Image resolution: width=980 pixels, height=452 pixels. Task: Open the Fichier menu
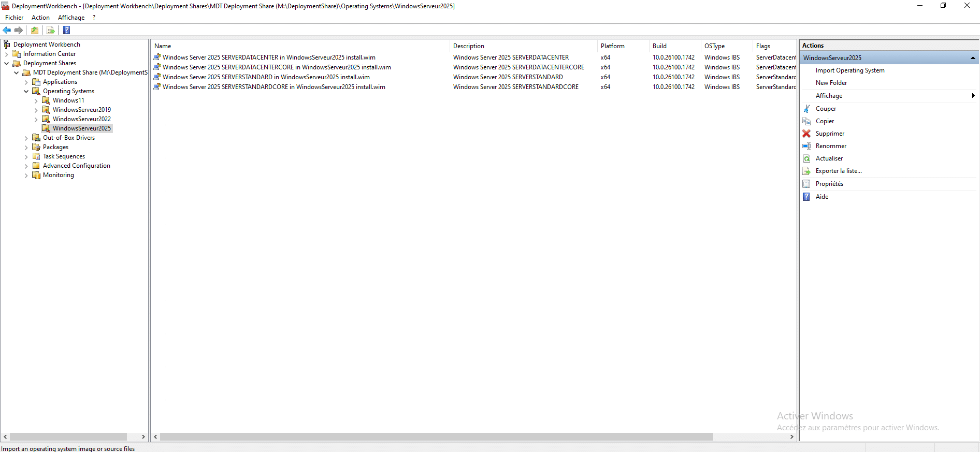(14, 18)
